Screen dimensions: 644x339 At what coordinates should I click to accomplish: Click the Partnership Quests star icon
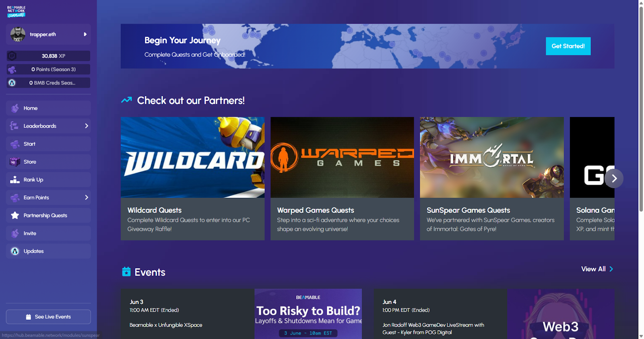coord(15,216)
